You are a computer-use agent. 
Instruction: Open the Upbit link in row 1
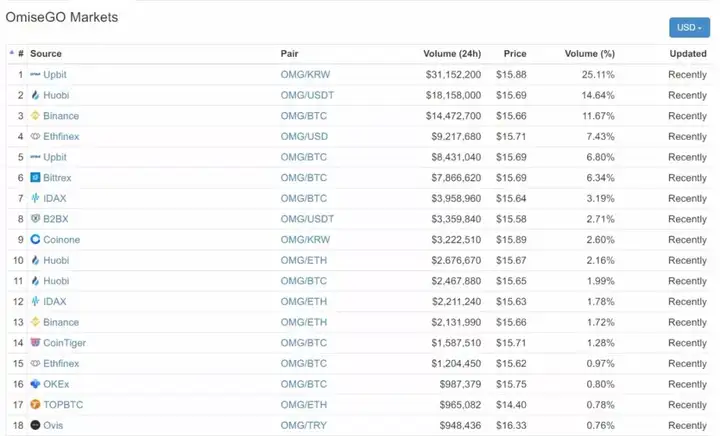click(55, 75)
